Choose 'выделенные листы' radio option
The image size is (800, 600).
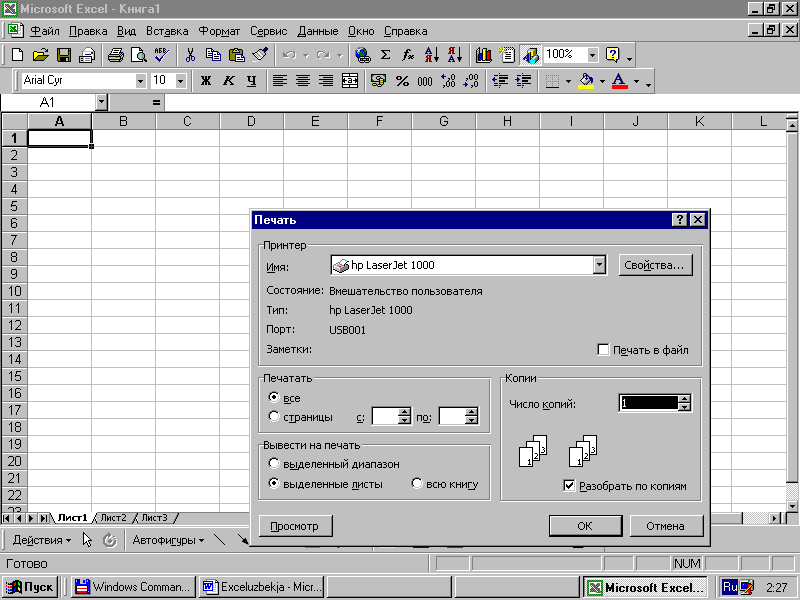click(274, 483)
